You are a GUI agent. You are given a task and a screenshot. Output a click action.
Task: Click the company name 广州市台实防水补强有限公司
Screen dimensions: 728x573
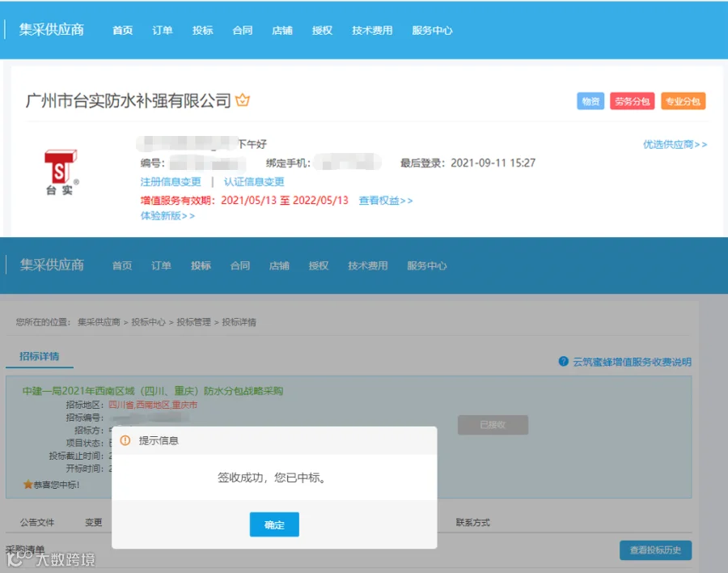[128, 100]
